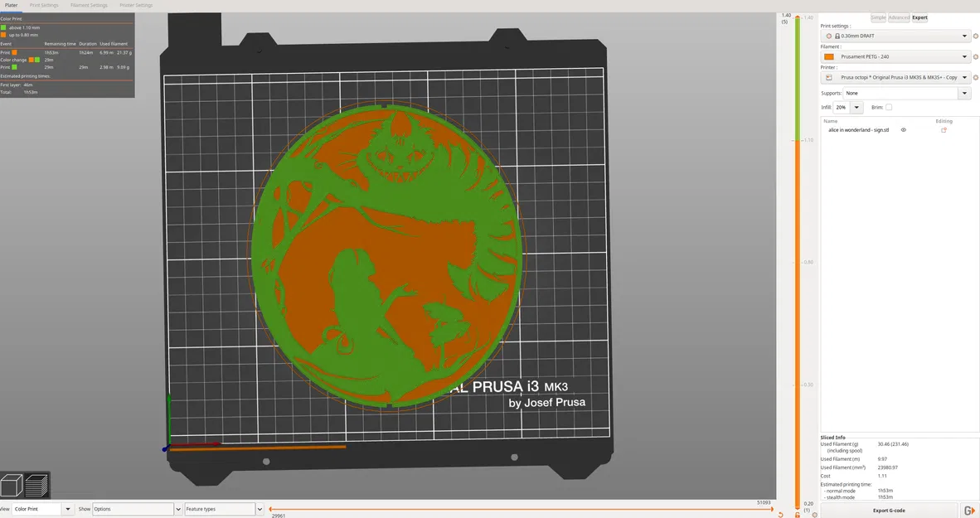
Task: Click top thumb of vertical layer slider
Action: [x=798, y=17]
